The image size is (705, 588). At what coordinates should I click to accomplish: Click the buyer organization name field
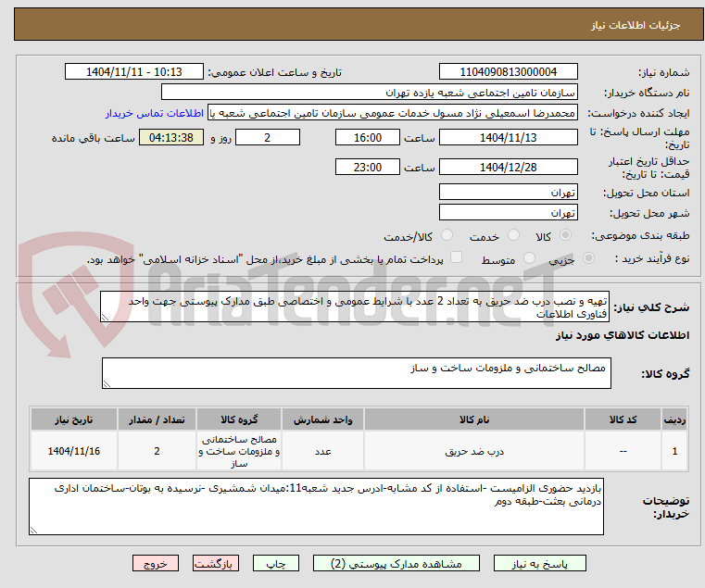pos(369,93)
